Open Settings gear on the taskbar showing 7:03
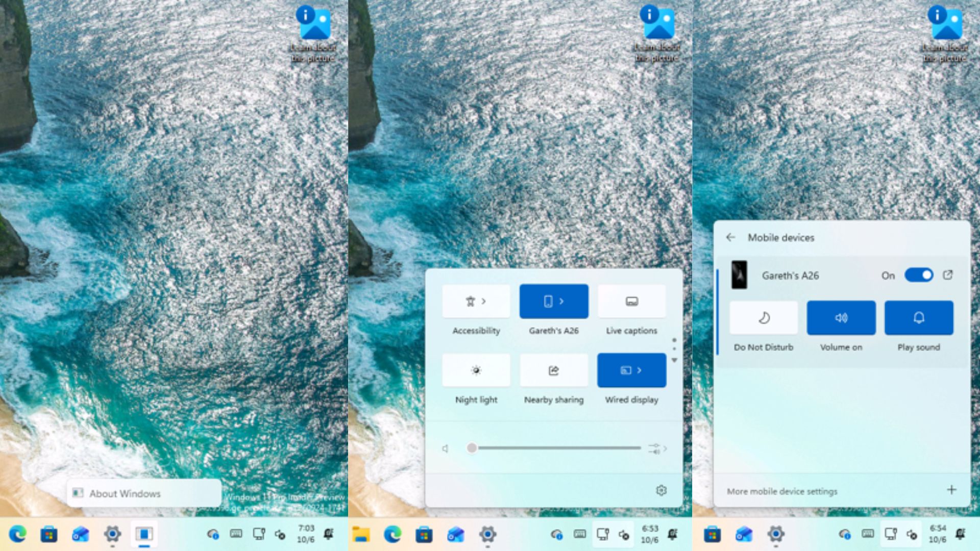 pos(112,534)
